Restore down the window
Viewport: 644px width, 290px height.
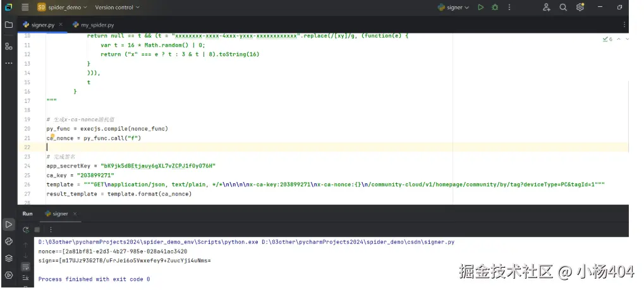click(619, 8)
